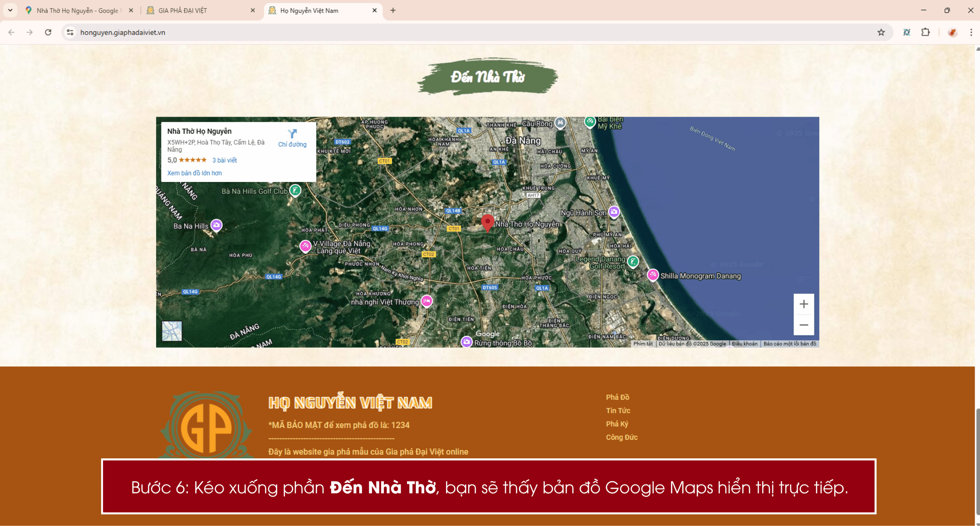Screen dimensions: 980x526
Task: Toggle map view via the inset thumbnail
Action: point(171,331)
